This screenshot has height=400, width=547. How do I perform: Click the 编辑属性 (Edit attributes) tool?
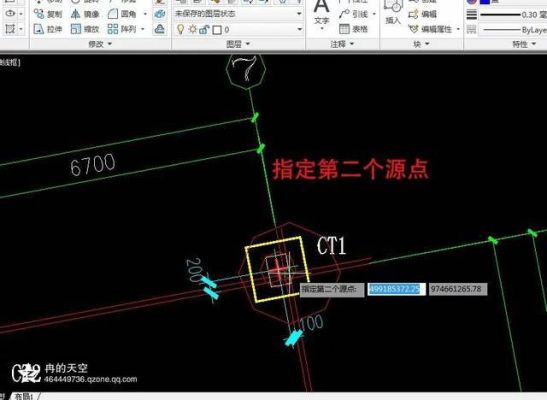432,29
